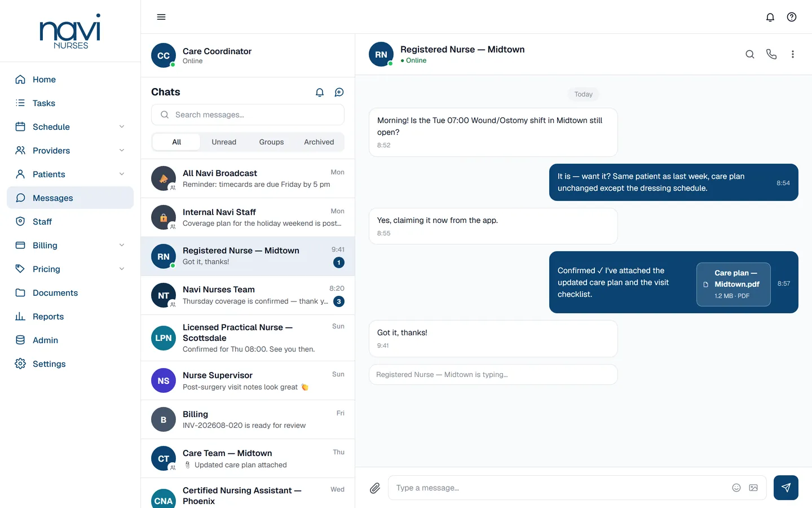
Task: Open the emoji picker
Action: click(736, 488)
